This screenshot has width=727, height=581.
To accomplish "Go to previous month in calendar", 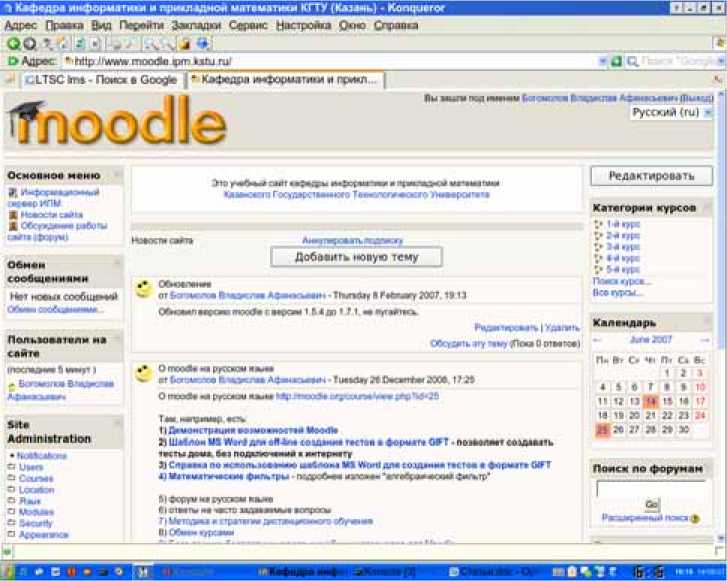I will point(598,340).
